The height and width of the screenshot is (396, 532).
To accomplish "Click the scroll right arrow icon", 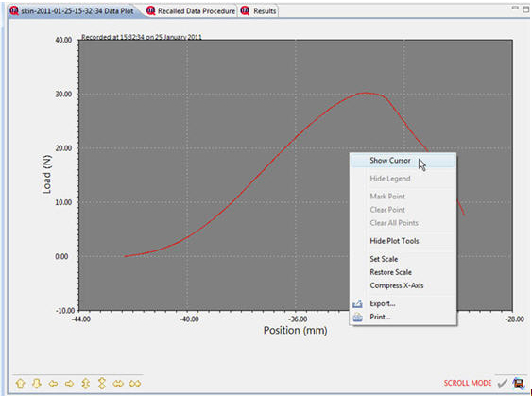I will click(69, 384).
